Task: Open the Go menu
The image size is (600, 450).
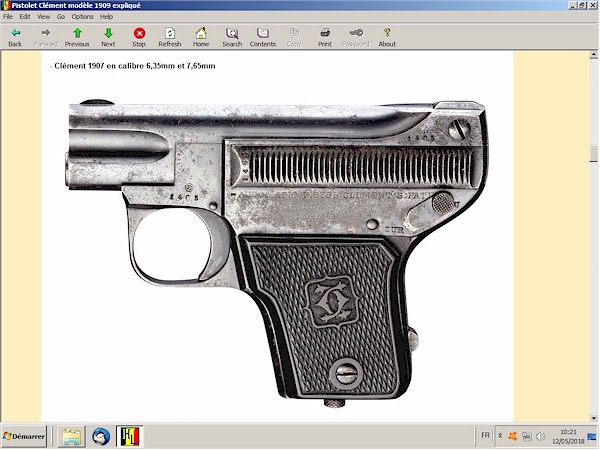Action: (61, 16)
